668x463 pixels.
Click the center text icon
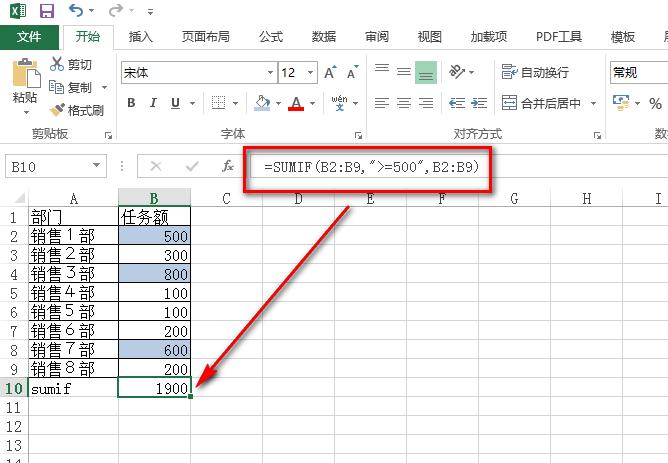coord(404,103)
